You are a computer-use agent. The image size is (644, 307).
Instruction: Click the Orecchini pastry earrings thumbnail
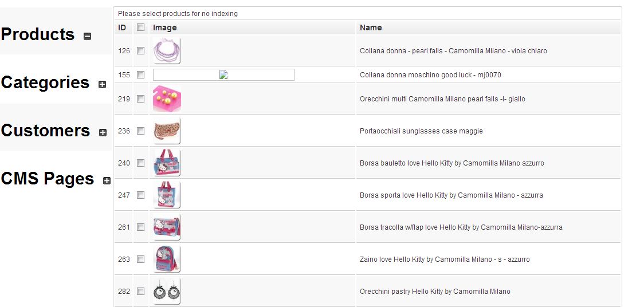tap(167, 292)
